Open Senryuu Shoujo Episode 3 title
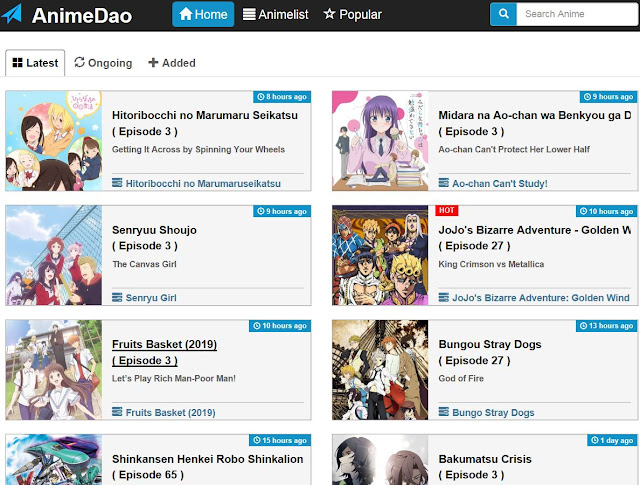Viewport: 640px width, 485px height. point(154,238)
